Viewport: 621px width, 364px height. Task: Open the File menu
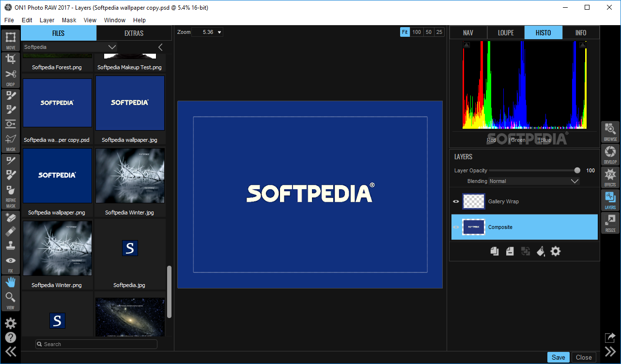click(x=9, y=20)
